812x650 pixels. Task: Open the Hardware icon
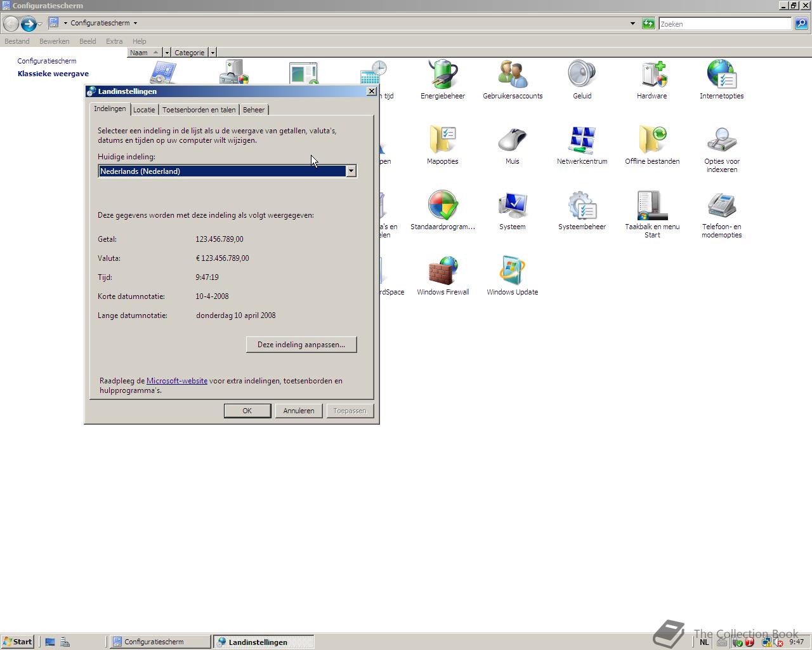coord(652,74)
